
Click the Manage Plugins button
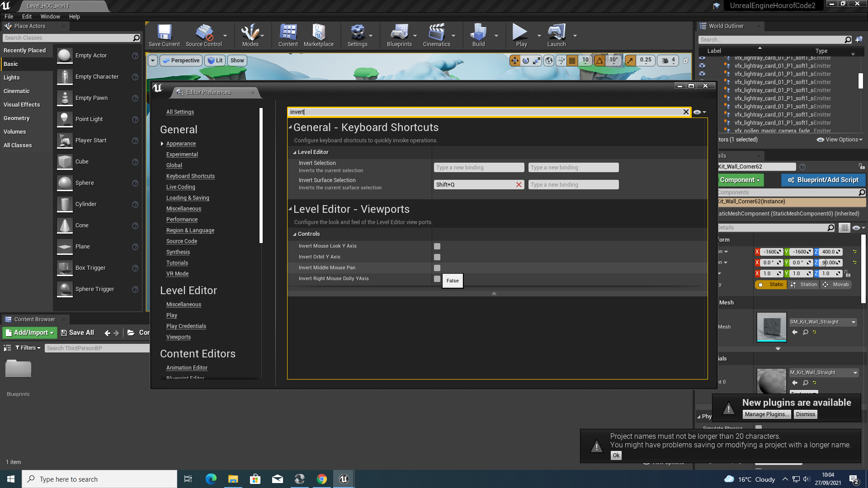tap(767, 414)
